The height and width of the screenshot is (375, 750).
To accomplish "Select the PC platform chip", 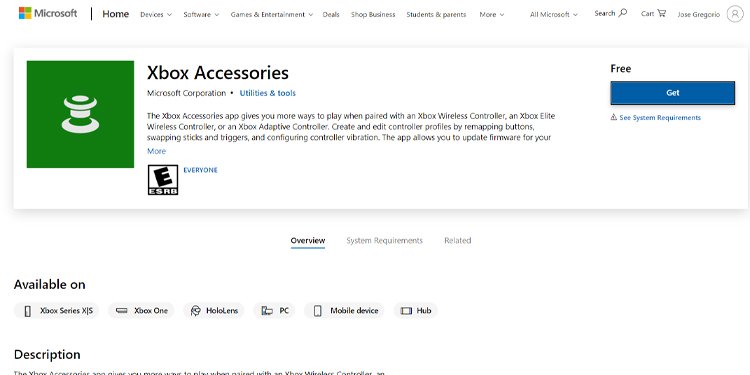I will pyautogui.click(x=275, y=311).
